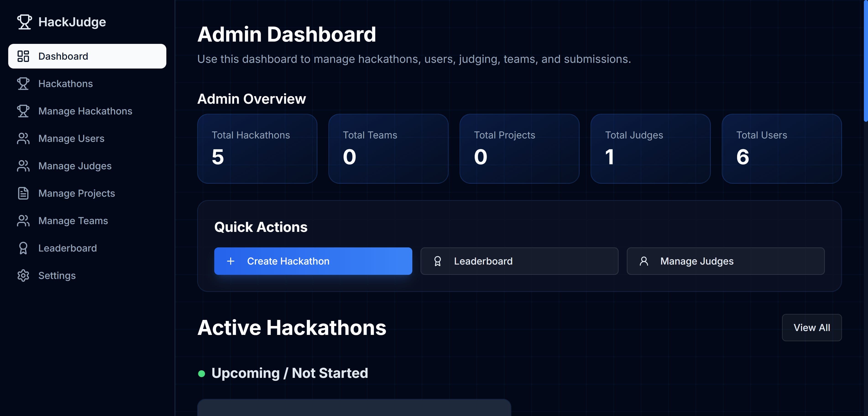Open Settings in the sidebar
The width and height of the screenshot is (868, 416).
pos(87,276)
